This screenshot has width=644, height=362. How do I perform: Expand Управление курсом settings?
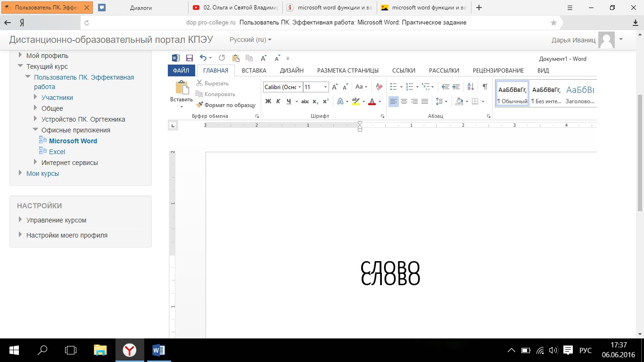pyautogui.click(x=20, y=220)
